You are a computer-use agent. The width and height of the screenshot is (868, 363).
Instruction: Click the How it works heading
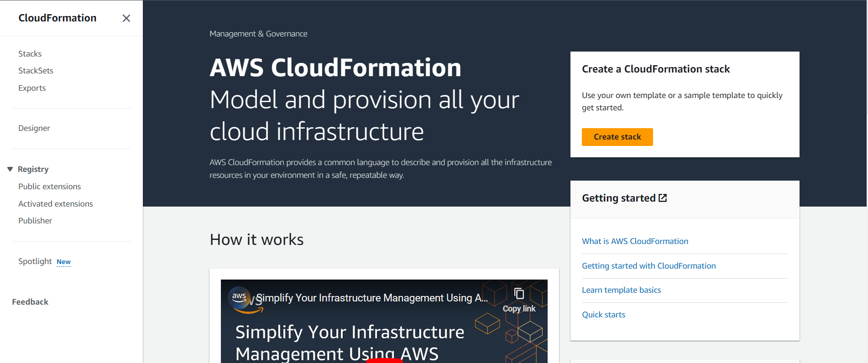click(256, 239)
